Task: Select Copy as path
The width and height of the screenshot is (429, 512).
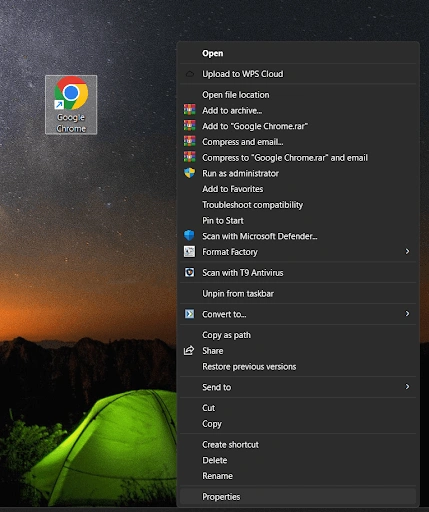Action: click(x=298, y=335)
